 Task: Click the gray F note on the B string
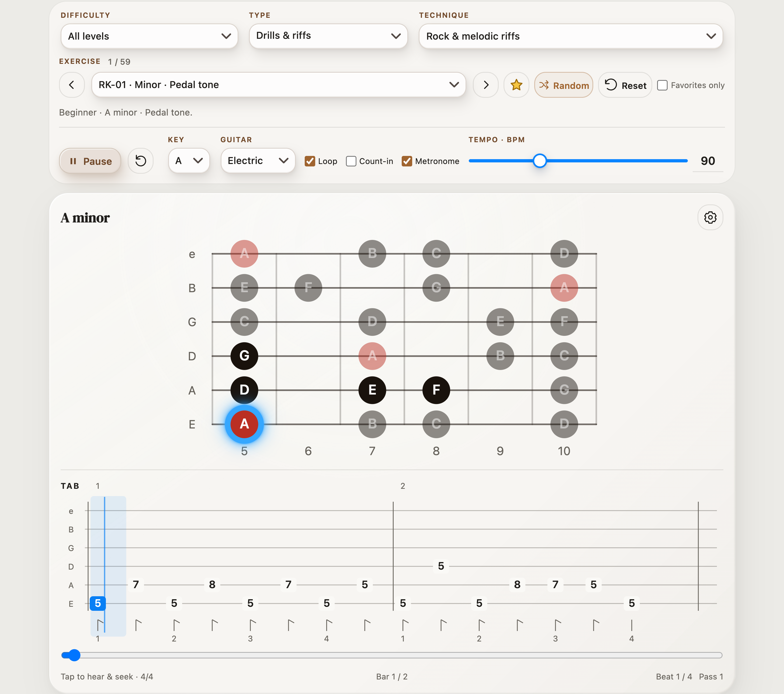coord(308,288)
